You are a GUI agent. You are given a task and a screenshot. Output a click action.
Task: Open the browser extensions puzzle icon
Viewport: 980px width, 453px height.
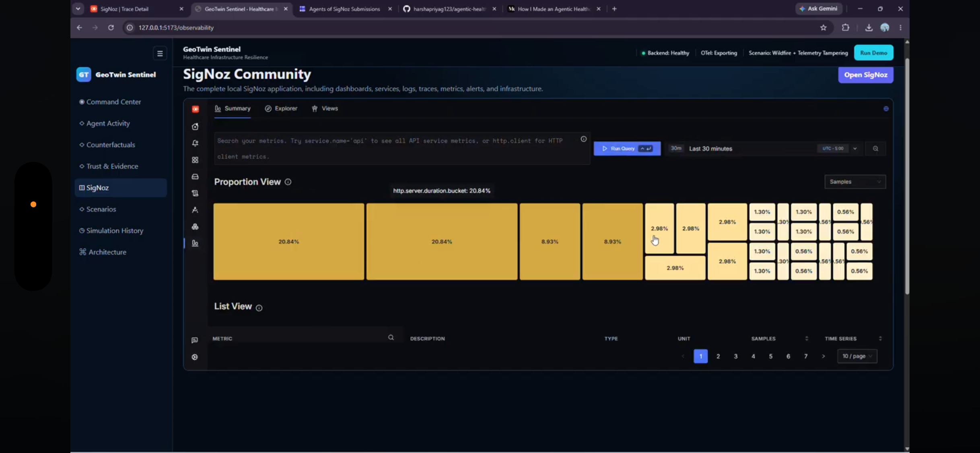(x=846, y=27)
